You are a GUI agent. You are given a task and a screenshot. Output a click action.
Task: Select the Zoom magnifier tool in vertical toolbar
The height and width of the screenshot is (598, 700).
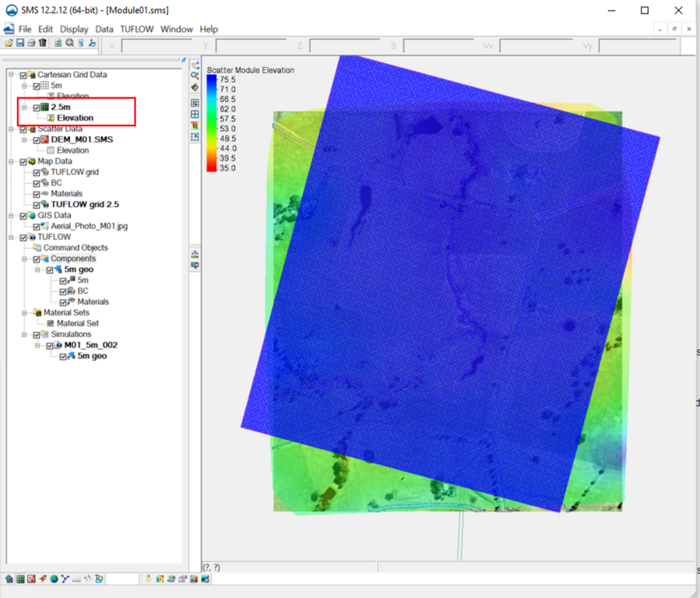click(195, 76)
